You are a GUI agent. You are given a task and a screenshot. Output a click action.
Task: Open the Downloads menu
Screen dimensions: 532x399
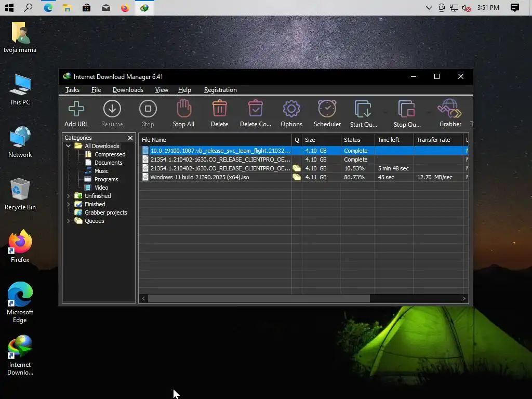click(128, 90)
